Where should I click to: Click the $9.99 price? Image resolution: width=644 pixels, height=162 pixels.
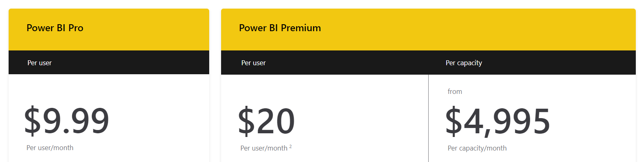tap(67, 121)
